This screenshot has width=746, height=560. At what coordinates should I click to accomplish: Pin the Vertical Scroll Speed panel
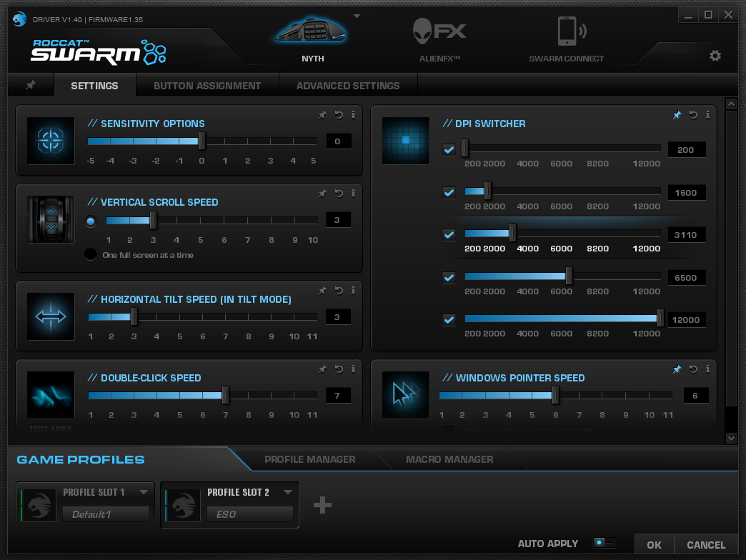(x=322, y=193)
